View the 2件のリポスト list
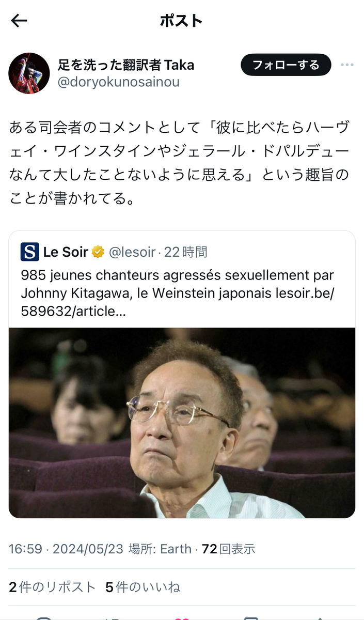This screenshot has height=620, width=364. click(52, 587)
